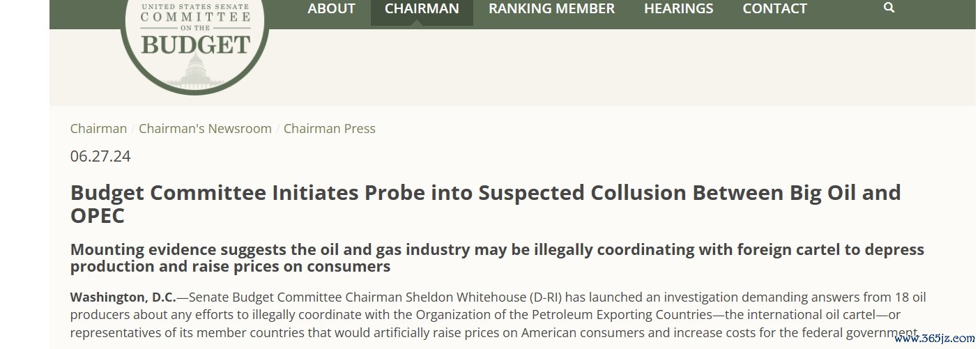
Task: Click the word OPEC in headline
Action: [98, 216]
